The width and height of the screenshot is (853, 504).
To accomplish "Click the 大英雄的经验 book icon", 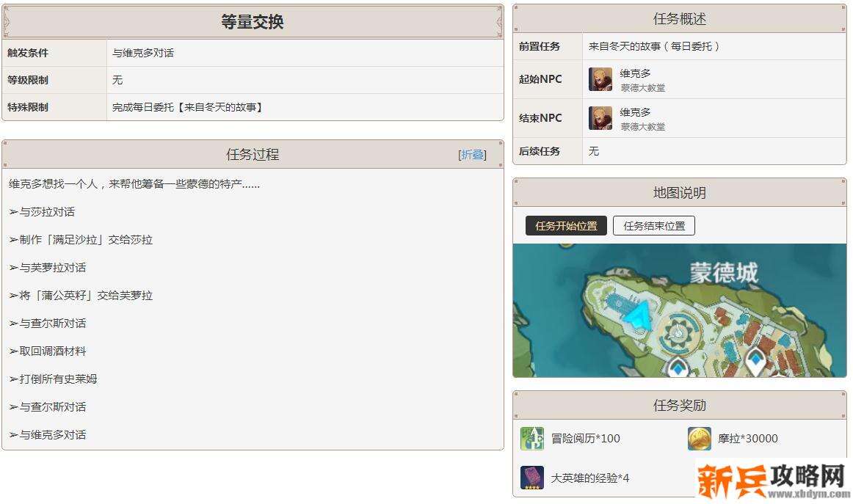I will [531, 477].
